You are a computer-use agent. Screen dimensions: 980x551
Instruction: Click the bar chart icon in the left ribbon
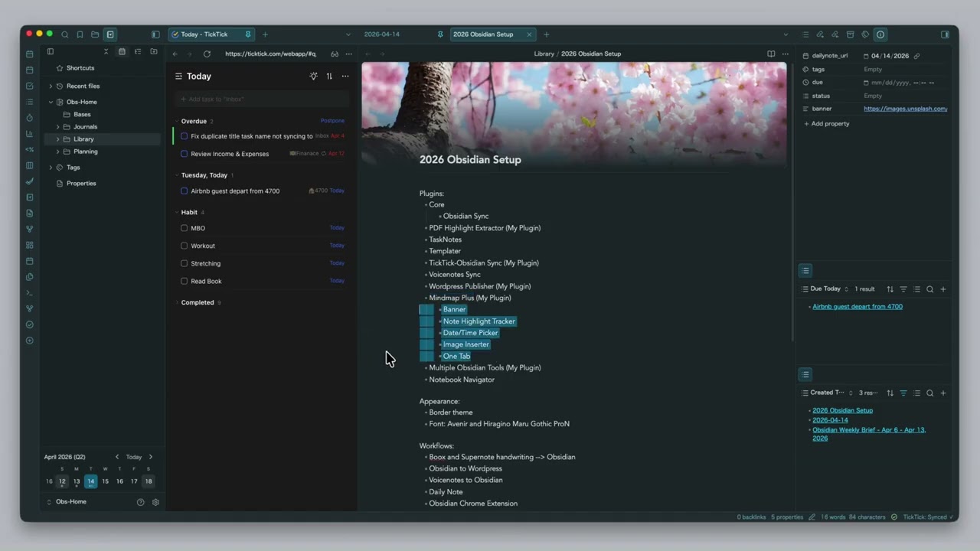pos(30,134)
